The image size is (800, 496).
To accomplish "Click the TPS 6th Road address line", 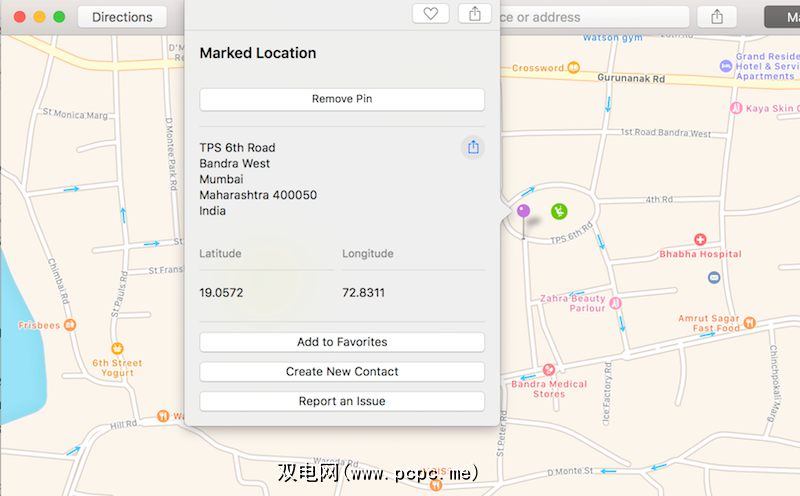I will point(237,147).
